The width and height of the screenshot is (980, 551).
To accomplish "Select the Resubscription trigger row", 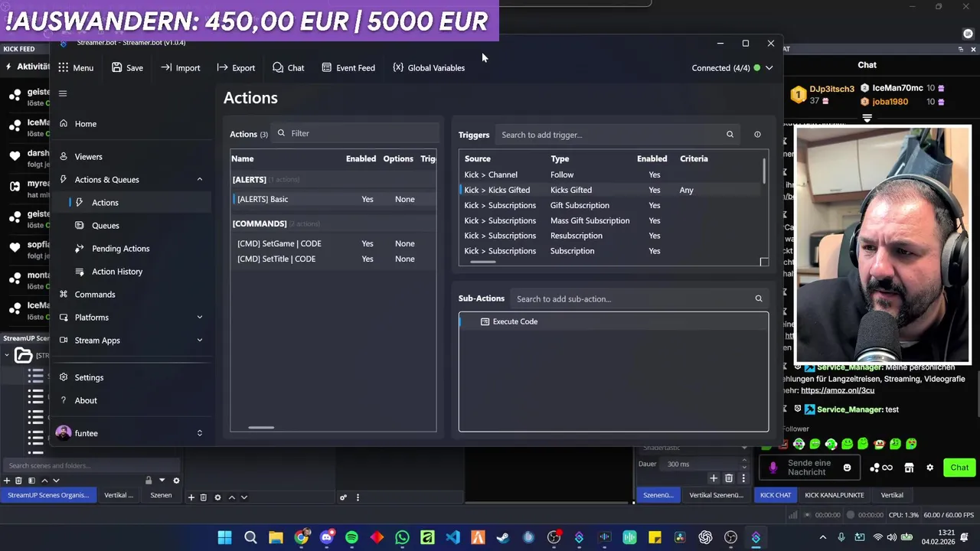I will pos(610,236).
